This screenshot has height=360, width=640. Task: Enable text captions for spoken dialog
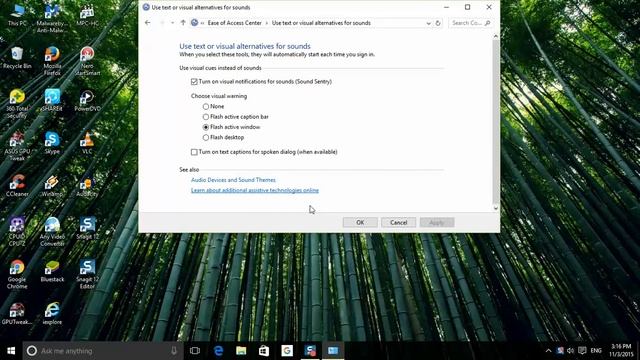264,152
